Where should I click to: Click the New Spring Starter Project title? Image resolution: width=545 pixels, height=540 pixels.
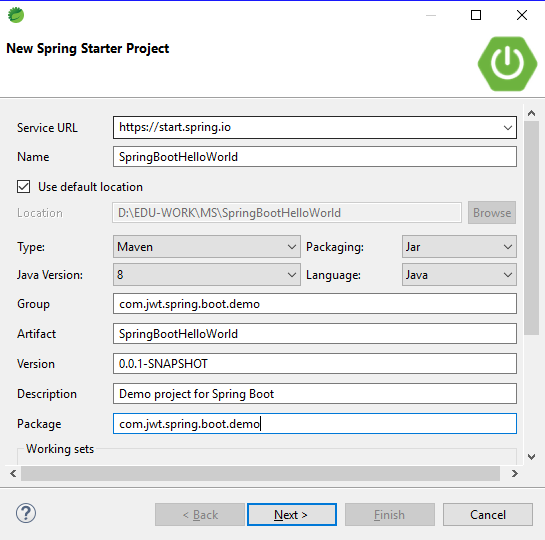tap(88, 48)
